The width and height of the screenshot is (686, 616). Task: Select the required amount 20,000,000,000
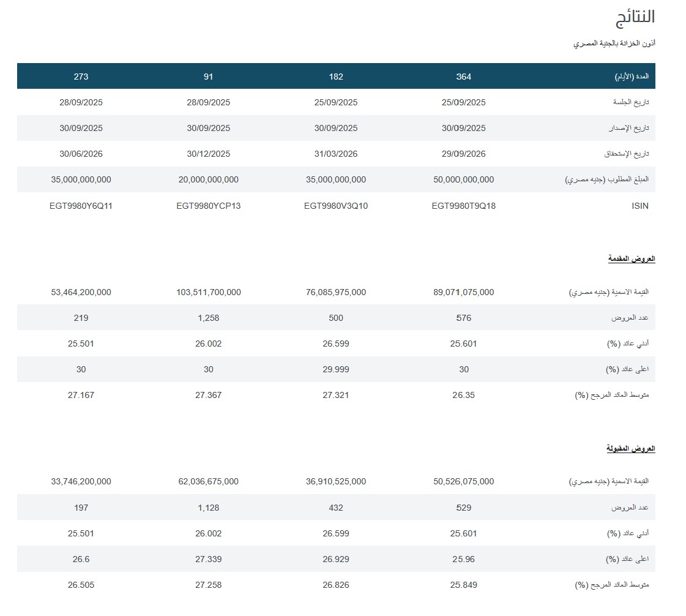coord(208,179)
